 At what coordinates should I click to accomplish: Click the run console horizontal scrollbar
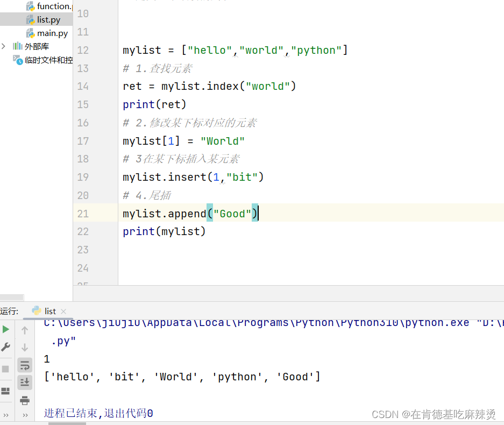click(67, 423)
